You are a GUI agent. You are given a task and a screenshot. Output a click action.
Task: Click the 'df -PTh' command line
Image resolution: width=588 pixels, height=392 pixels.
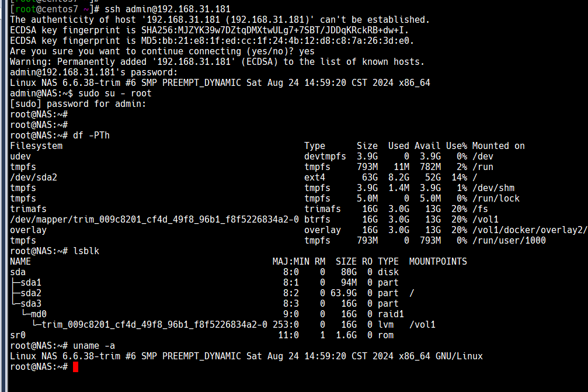click(x=60, y=135)
